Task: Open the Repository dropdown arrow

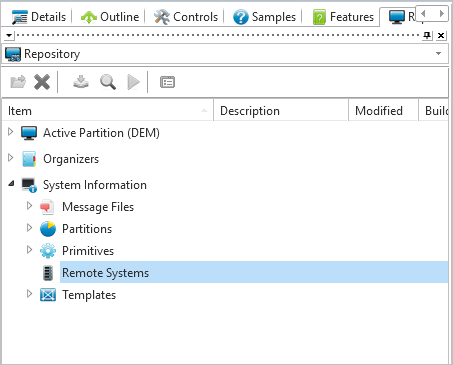Action: pos(439,53)
